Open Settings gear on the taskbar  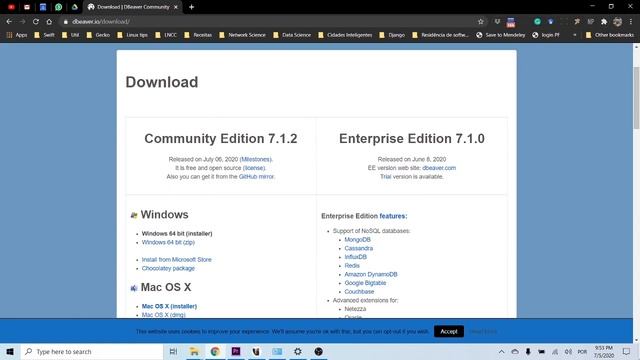298,351
